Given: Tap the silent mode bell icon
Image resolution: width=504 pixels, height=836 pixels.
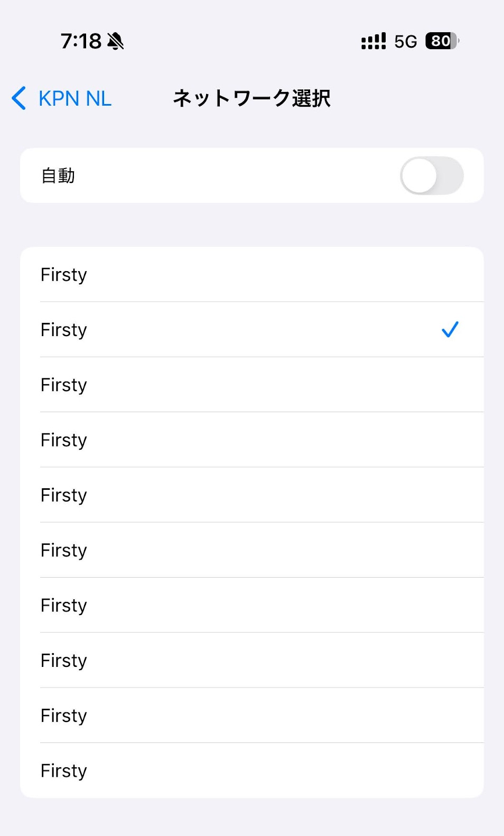Looking at the screenshot, I should coord(116,41).
